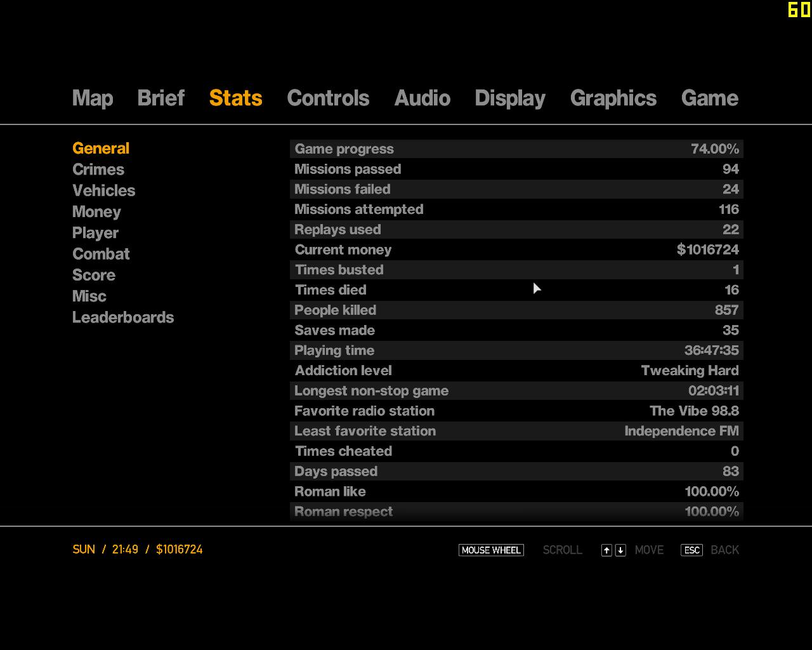Click the down arrow key icon
The height and width of the screenshot is (650, 812).
tap(620, 550)
